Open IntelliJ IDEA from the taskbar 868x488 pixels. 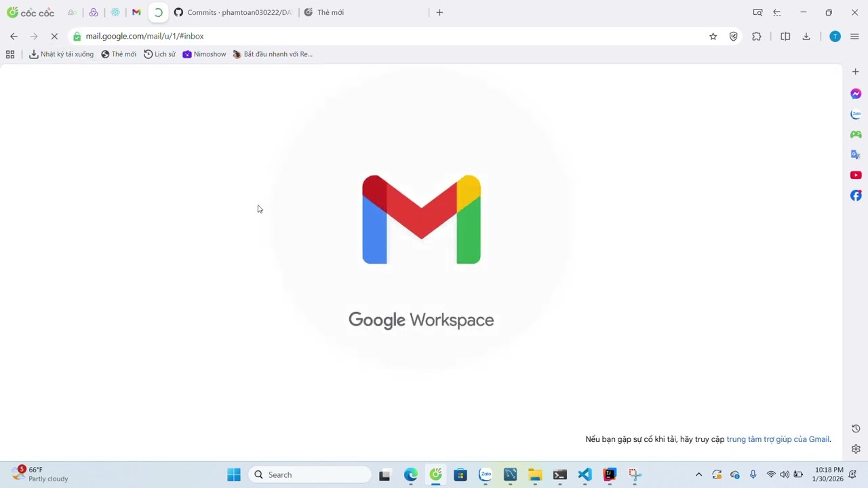pos(610,474)
